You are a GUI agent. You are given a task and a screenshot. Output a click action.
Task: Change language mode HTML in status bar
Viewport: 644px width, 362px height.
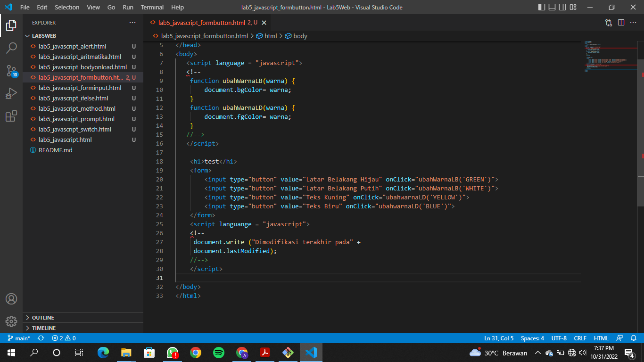point(601,338)
